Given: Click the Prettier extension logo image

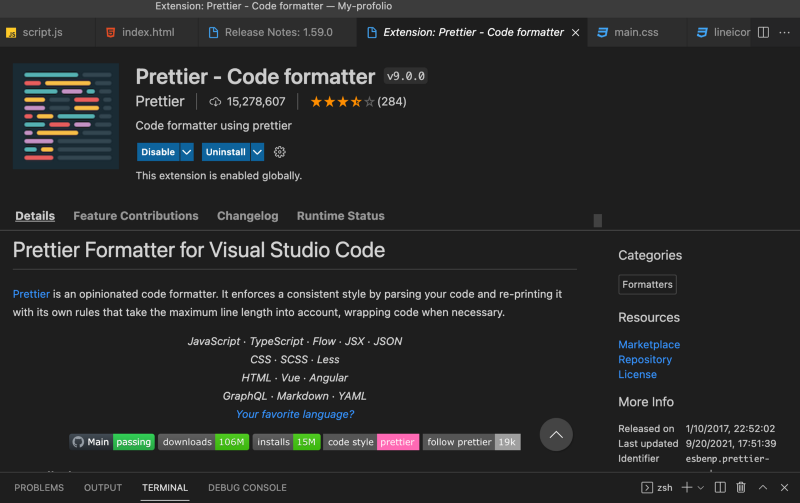Looking at the screenshot, I should click(66, 116).
